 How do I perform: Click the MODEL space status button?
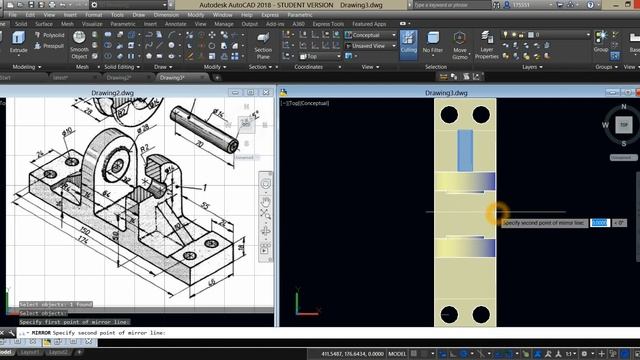pyautogui.click(x=397, y=354)
